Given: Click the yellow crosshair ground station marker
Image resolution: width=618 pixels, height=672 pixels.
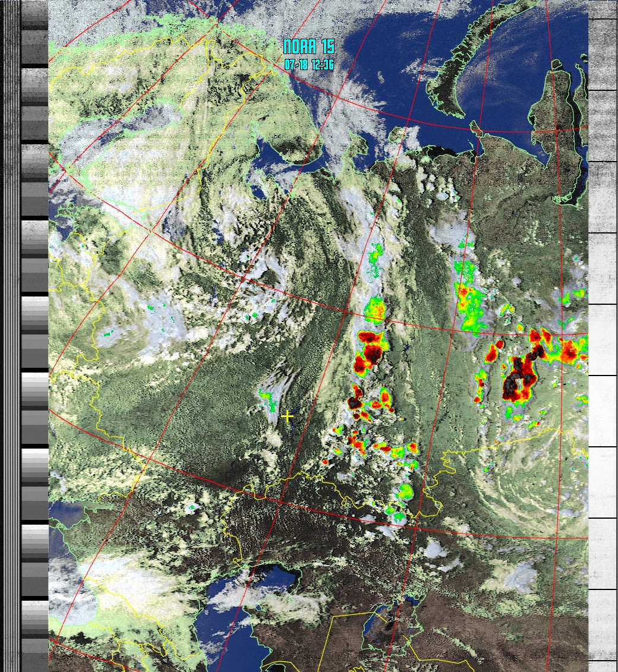Looking at the screenshot, I should tap(288, 417).
